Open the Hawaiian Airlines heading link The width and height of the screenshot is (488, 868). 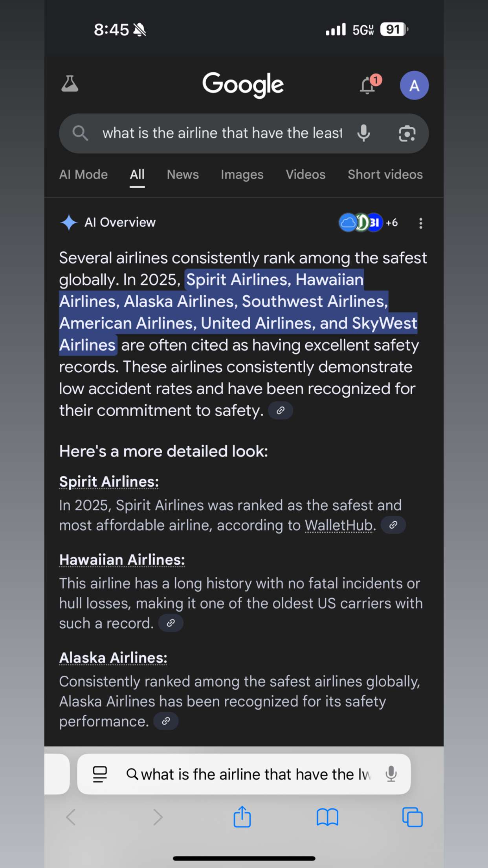[x=122, y=560]
